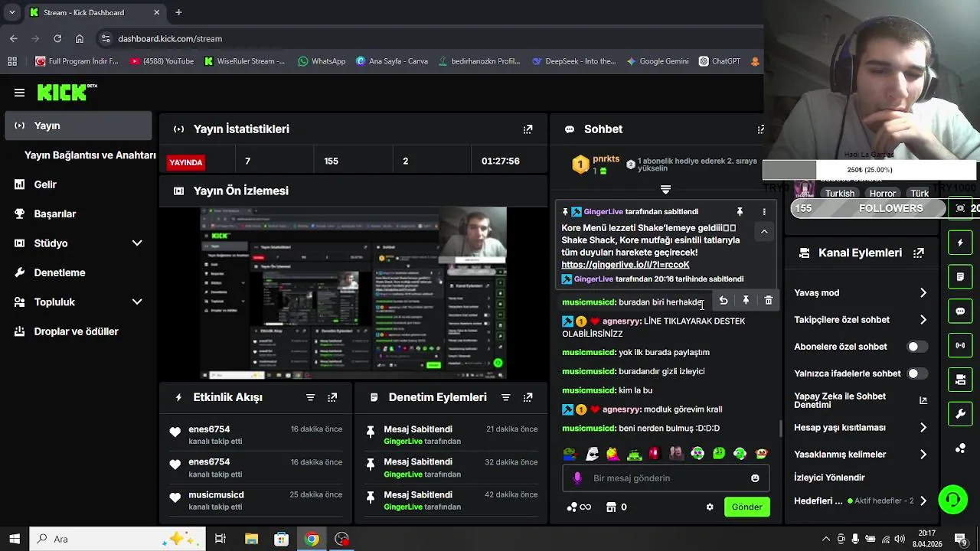Open Denetleme in sidebar

pyautogui.click(x=60, y=273)
